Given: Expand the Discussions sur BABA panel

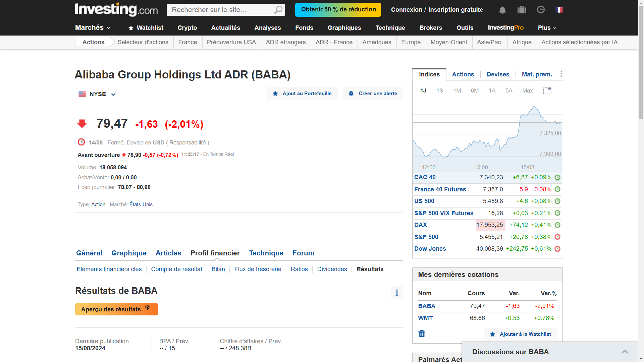Looking at the screenshot, I should pos(625,352).
